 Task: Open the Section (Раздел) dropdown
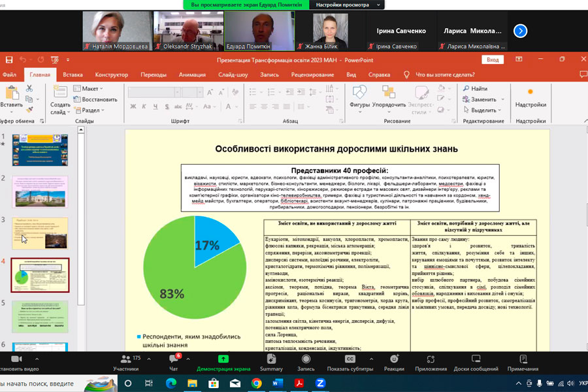point(90,110)
